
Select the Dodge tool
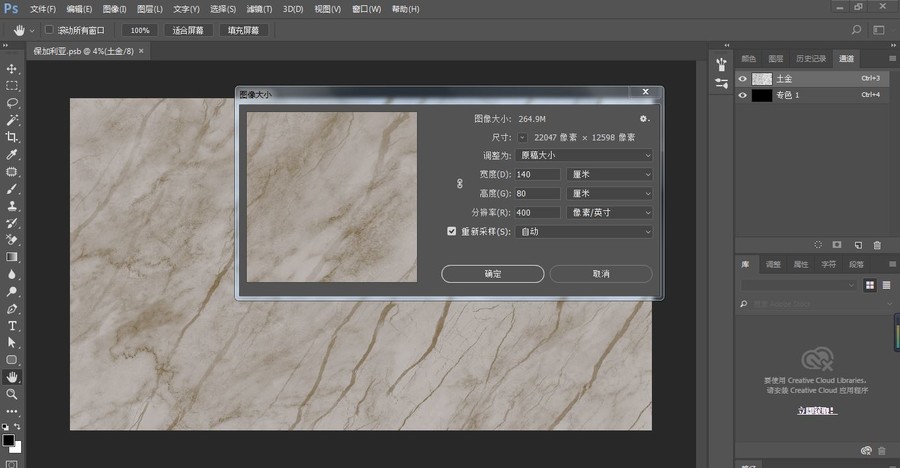tap(11, 292)
